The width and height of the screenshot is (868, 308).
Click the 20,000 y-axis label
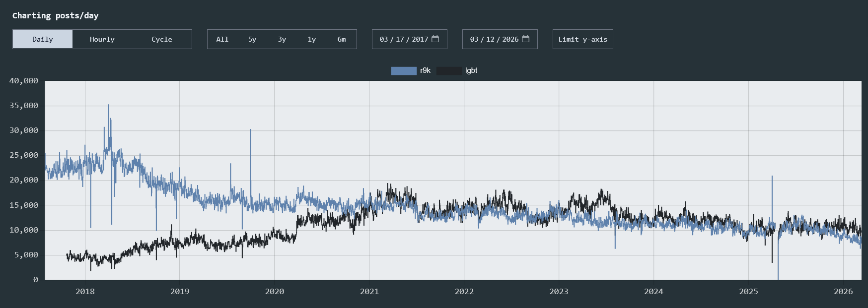(24, 180)
